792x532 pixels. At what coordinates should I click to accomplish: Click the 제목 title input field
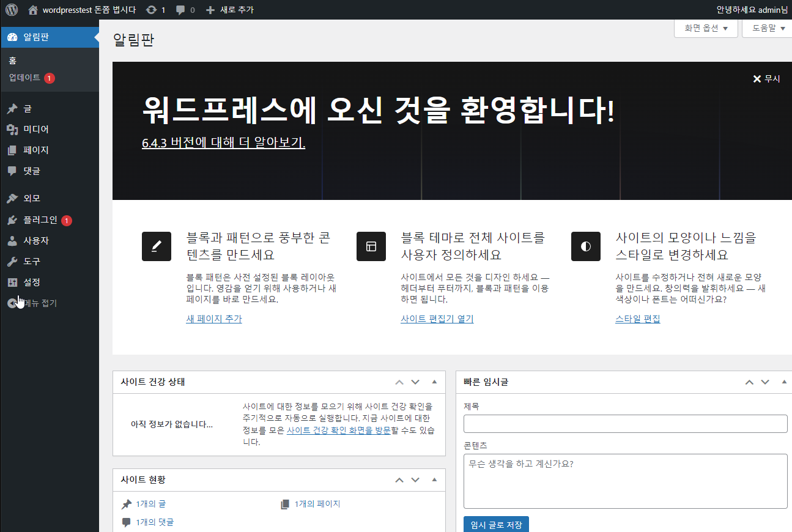click(x=625, y=424)
